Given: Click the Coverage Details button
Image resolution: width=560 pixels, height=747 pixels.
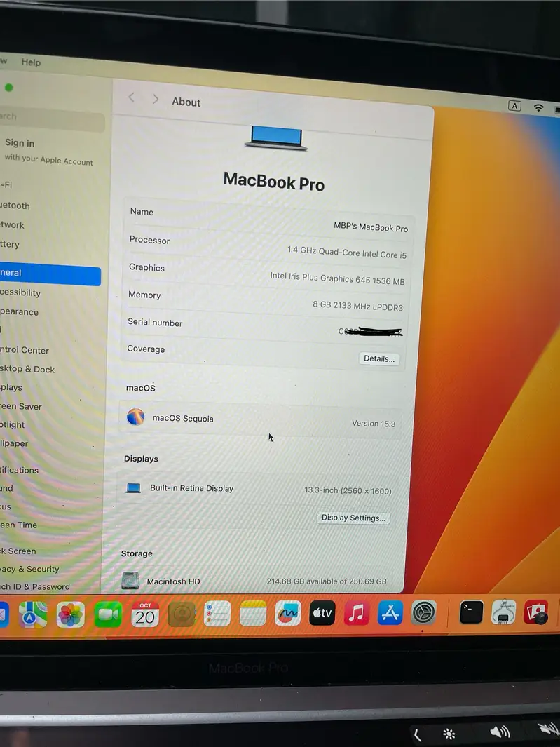Looking at the screenshot, I should click(x=379, y=358).
